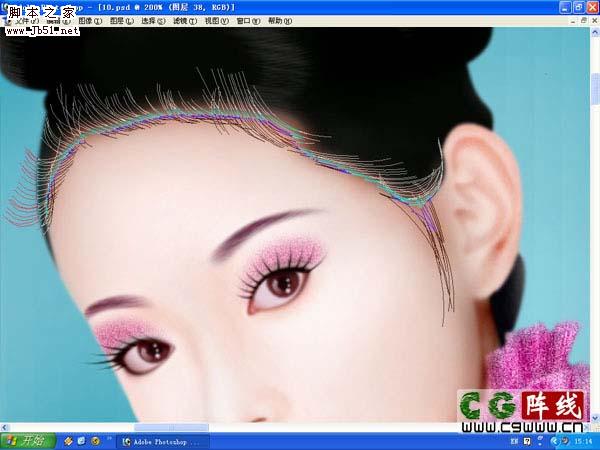Click the 开始 Start button
This screenshot has height=450, width=600.
(x=28, y=441)
